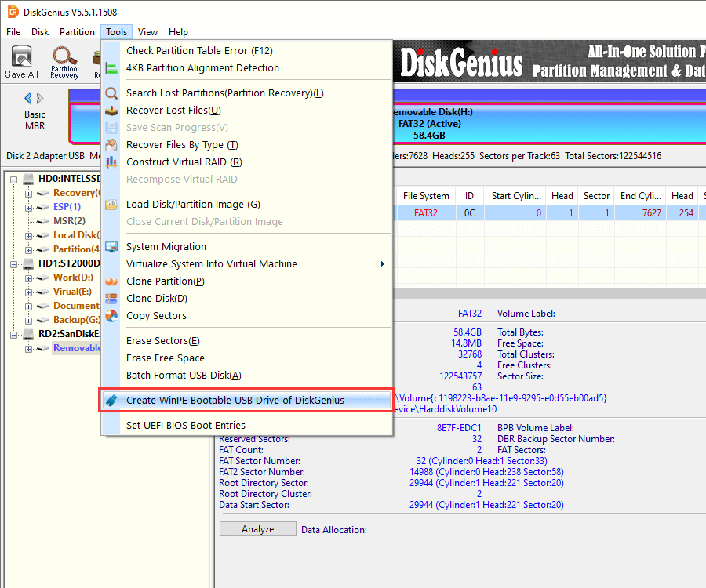Expand the ESP(1) partition node
Viewport: 706px width, 588px height.
click(28, 208)
